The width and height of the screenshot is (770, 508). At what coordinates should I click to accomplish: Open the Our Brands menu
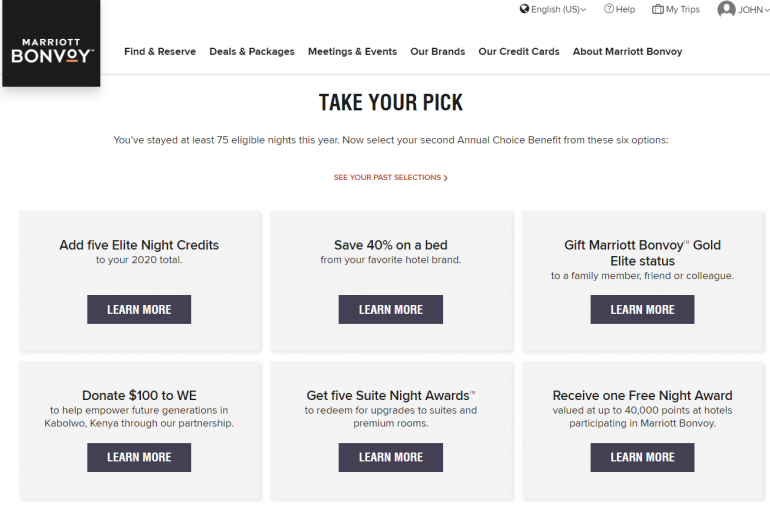tap(437, 52)
